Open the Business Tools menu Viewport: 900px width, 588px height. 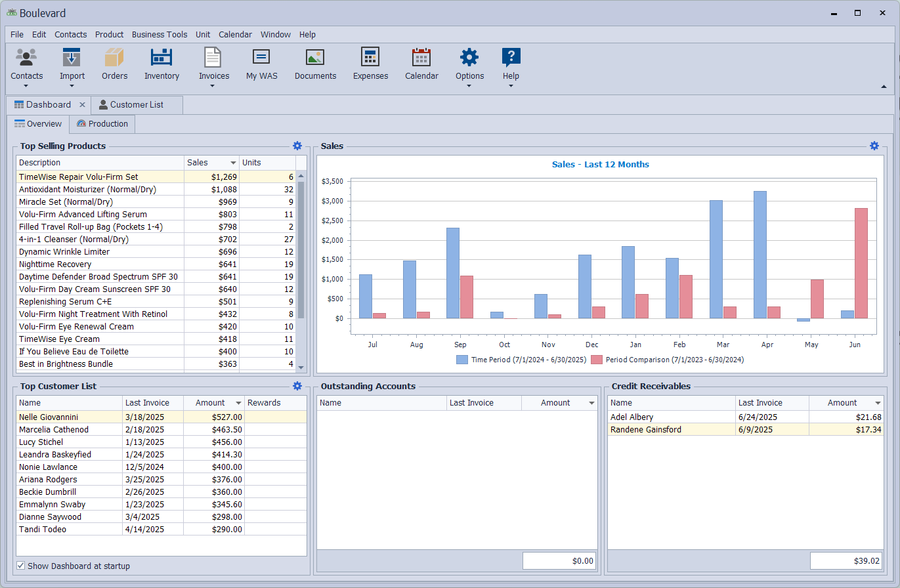tap(160, 34)
